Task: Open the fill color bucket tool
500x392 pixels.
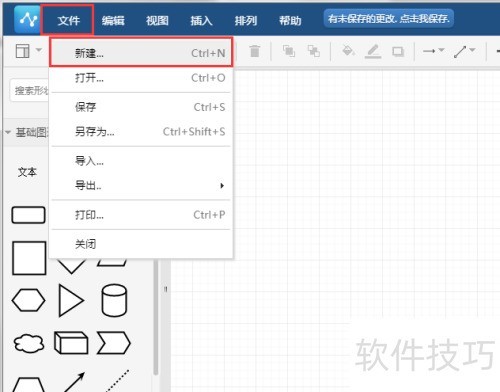Action: pos(348,51)
